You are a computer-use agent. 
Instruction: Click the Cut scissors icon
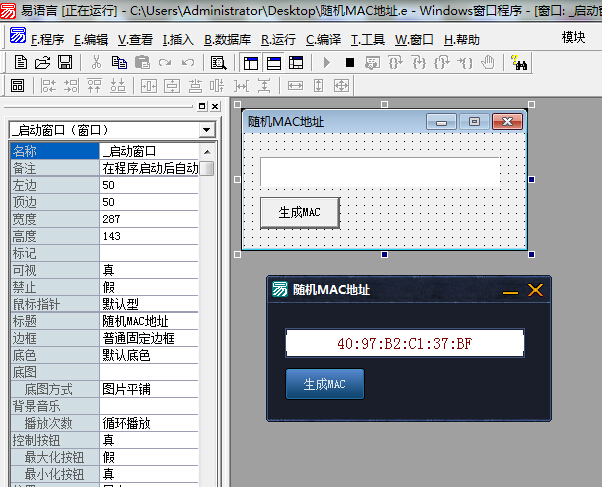pyautogui.click(x=96, y=63)
